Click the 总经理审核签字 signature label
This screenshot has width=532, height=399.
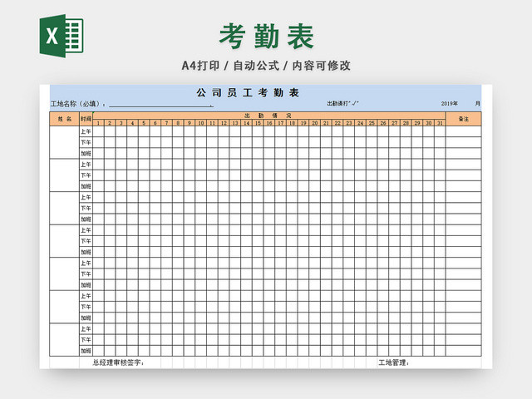(118, 362)
